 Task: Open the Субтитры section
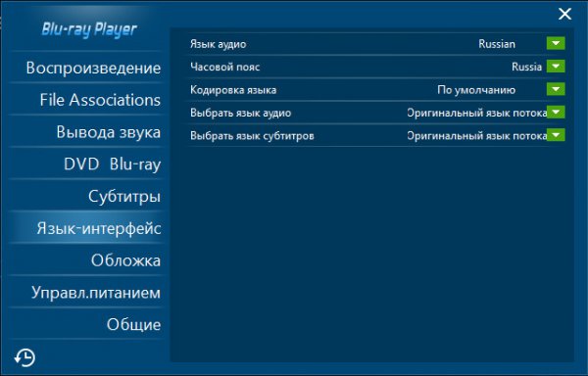87,196
